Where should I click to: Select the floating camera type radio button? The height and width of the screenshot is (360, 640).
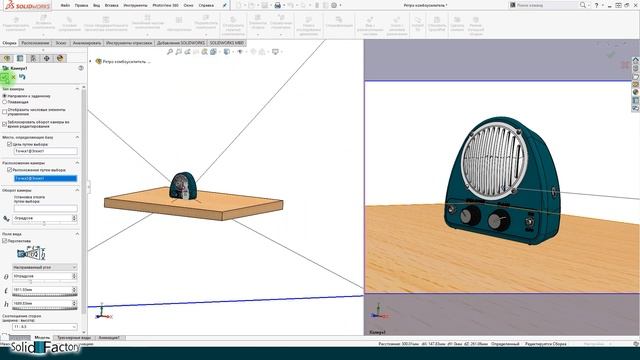pos(4,102)
